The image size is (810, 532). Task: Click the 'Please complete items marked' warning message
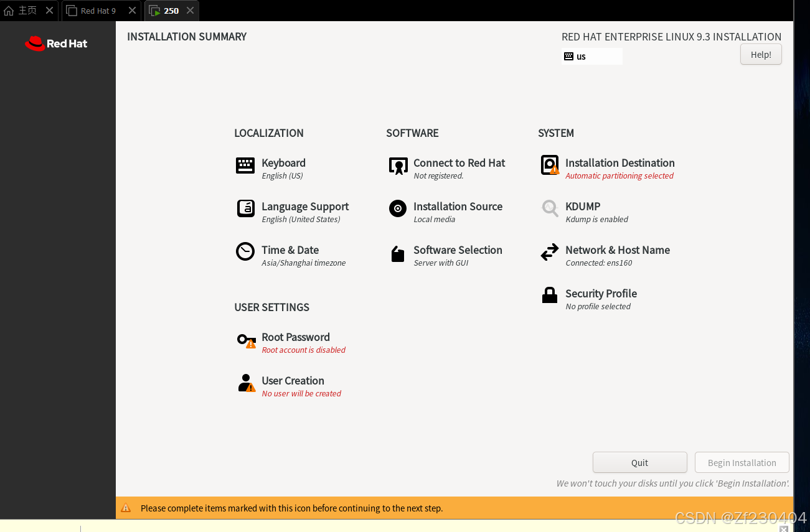291,508
